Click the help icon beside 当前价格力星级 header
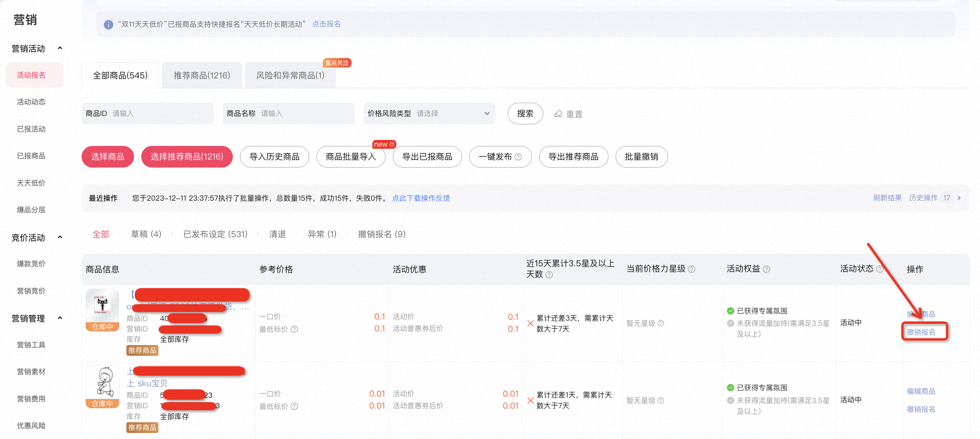 pos(691,269)
